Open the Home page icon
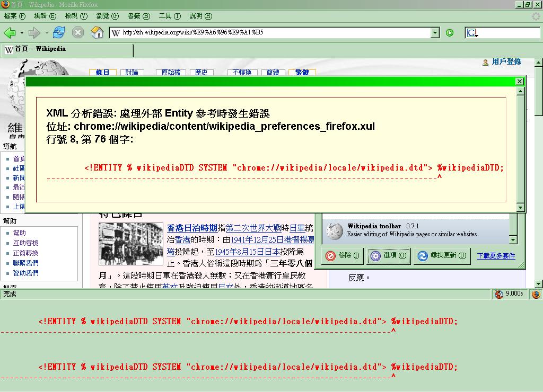 [x=98, y=32]
